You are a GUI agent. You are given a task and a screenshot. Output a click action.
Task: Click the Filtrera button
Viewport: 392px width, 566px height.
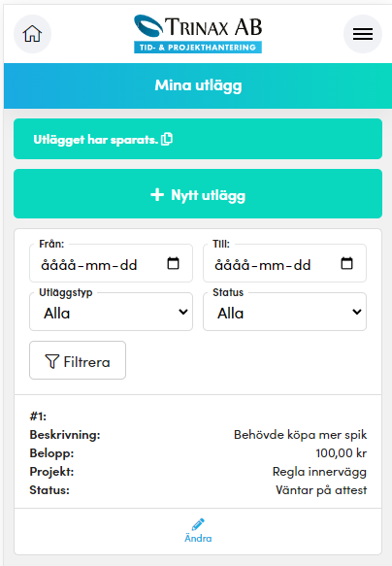click(78, 360)
